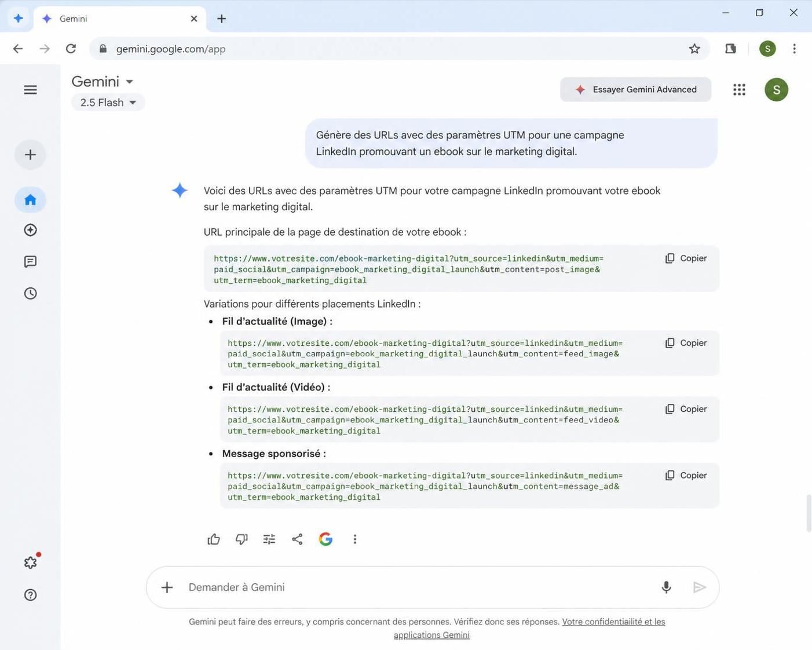812x650 pixels.
Task: Open the Google account avatar in Gemini
Action: [776, 90]
